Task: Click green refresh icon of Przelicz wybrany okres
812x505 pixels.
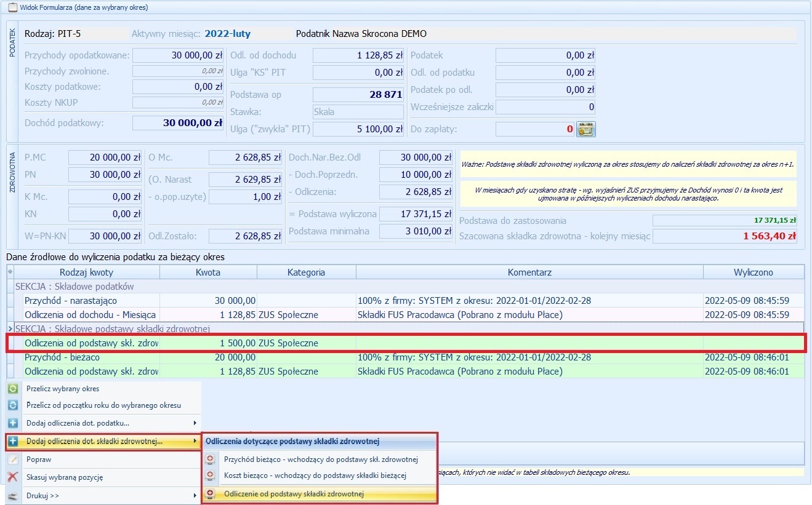Action: click(13, 389)
